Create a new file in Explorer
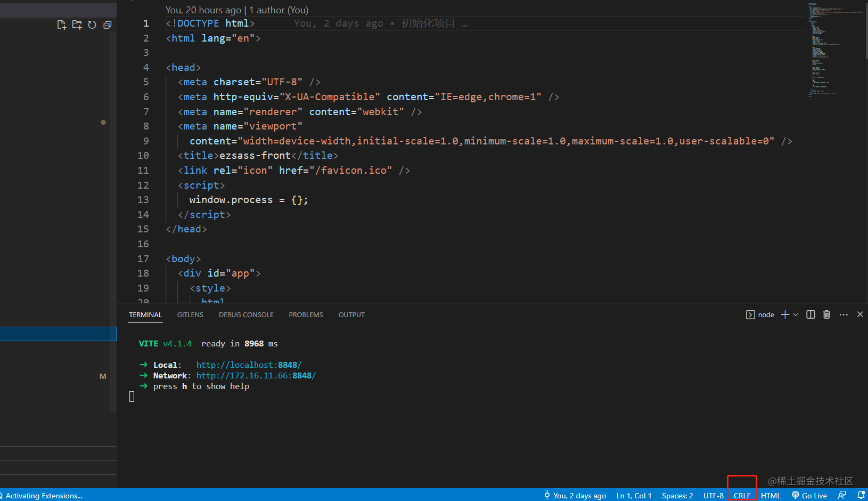This screenshot has height=501, width=868. (x=62, y=25)
